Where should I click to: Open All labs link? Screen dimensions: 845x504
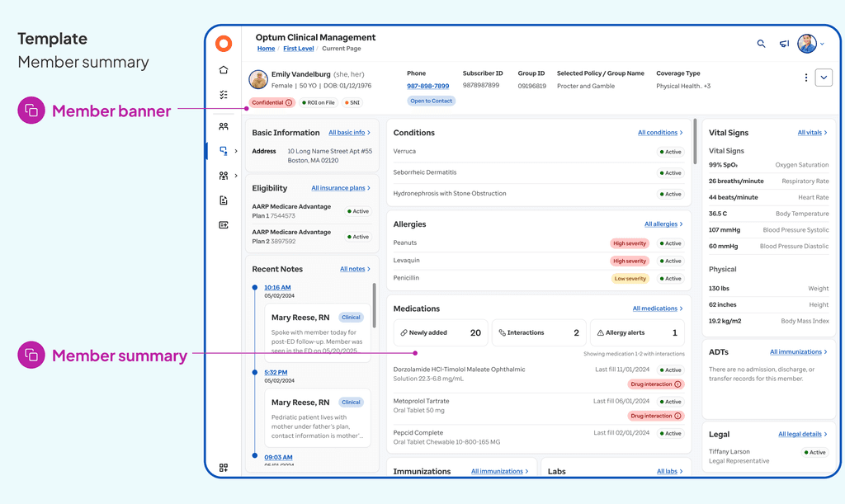pyautogui.click(x=669, y=471)
